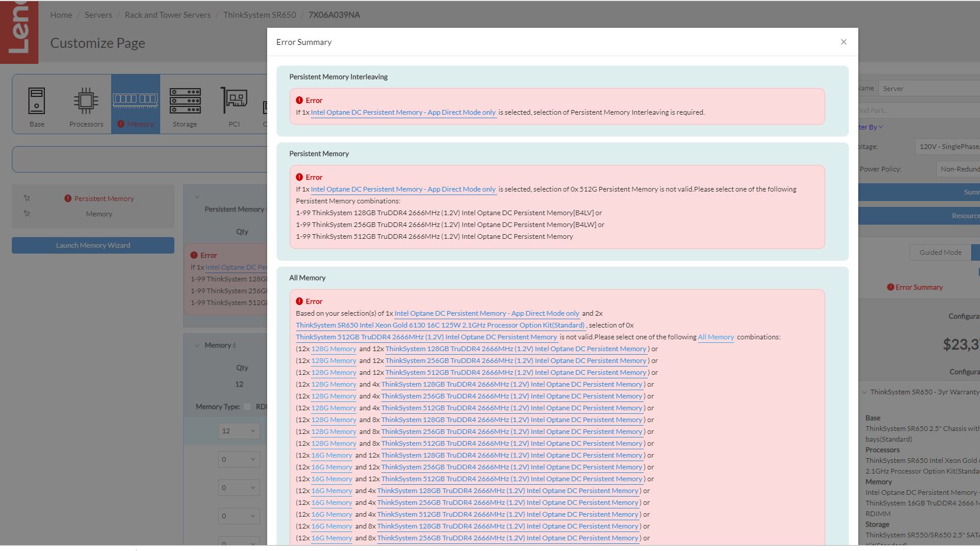Open the Power Policy dropdown
The height and width of the screenshot is (551, 980).
(x=958, y=169)
